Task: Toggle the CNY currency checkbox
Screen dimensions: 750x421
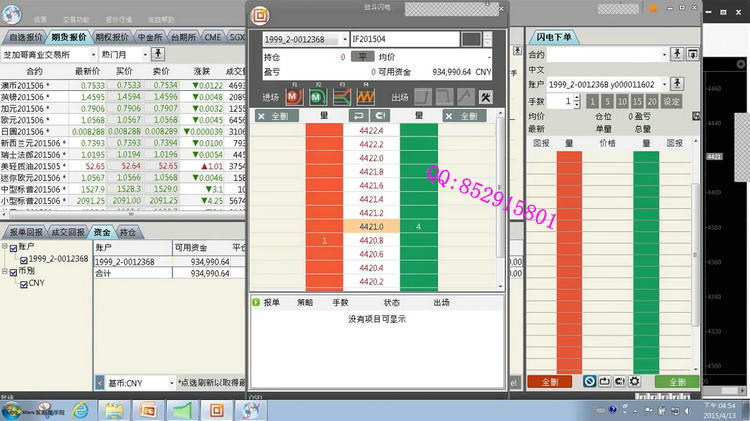Action: (23, 284)
